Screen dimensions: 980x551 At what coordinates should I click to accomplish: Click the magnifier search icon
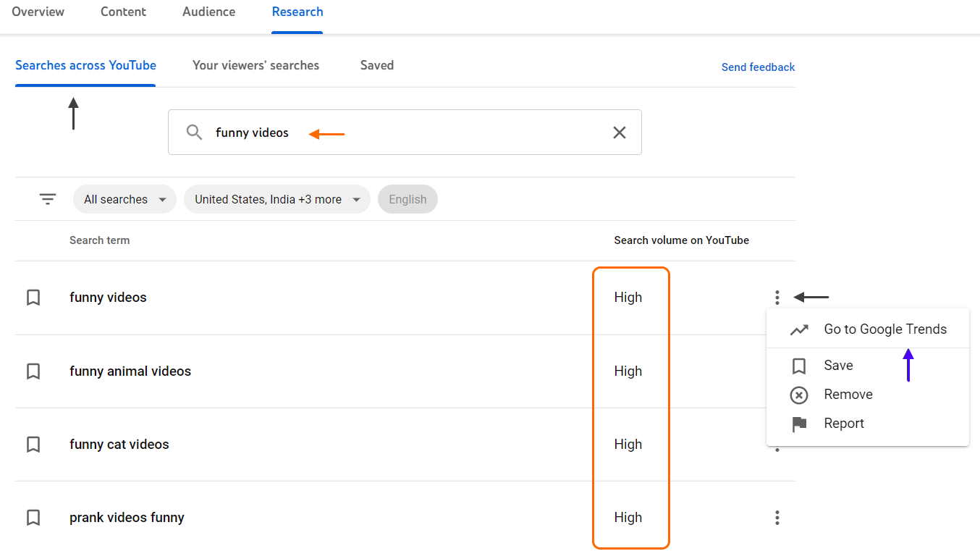tap(194, 133)
